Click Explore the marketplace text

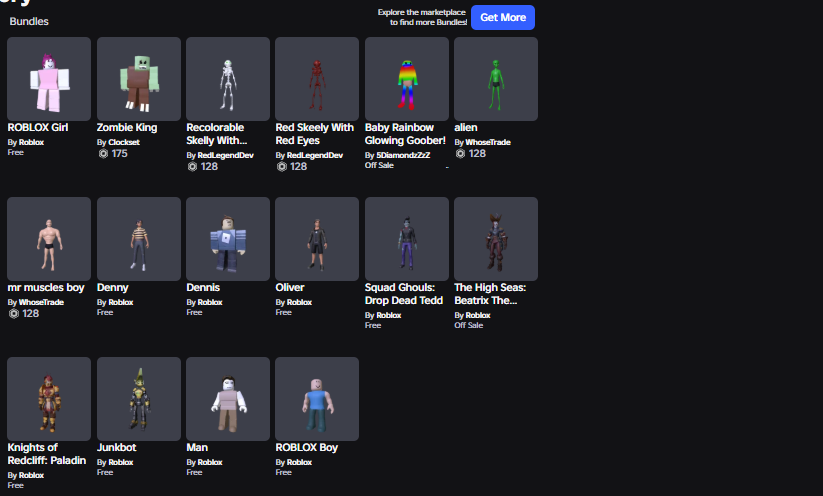(x=422, y=17)
